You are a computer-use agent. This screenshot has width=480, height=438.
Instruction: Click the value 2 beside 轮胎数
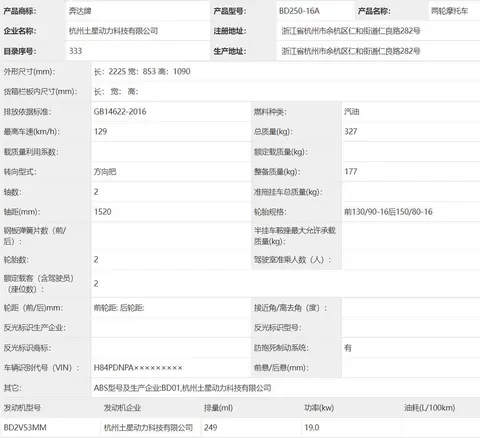pos(96,259)
